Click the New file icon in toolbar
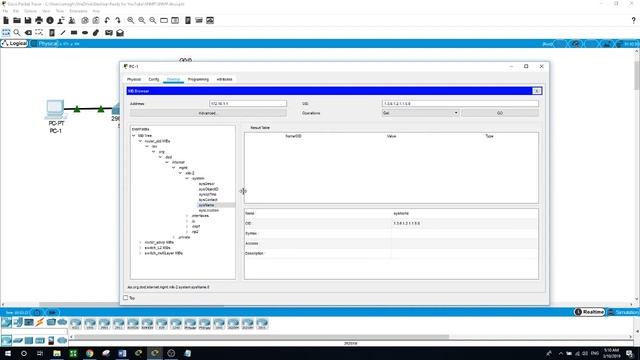Viewport: 640px width, 360px height. 6,20
